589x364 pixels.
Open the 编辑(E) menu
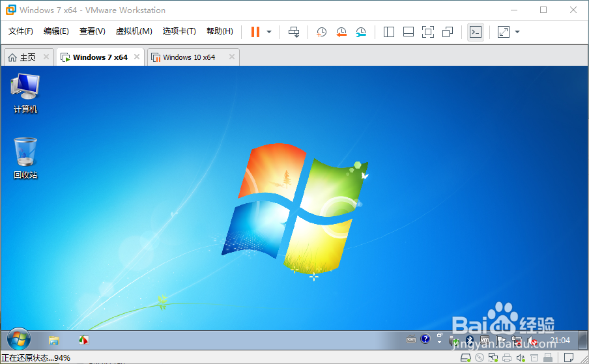tap(56, 31)
